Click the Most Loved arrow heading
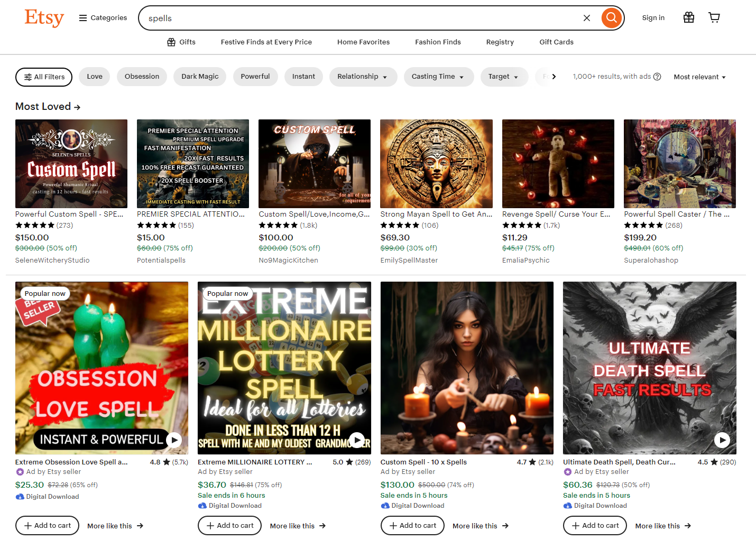The height and width of the screenshot is (540, 756). coord(48,107)
